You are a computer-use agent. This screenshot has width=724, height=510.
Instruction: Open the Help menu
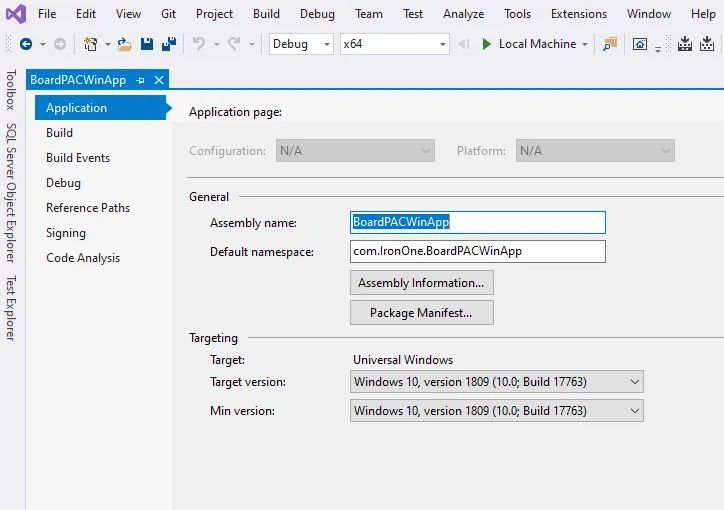click(703, 14)
